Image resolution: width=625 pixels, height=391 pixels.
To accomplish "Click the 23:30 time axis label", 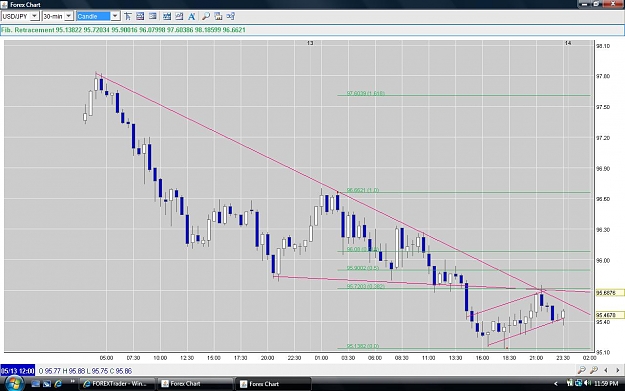I will pyautogui.click(x=563, y=358).
